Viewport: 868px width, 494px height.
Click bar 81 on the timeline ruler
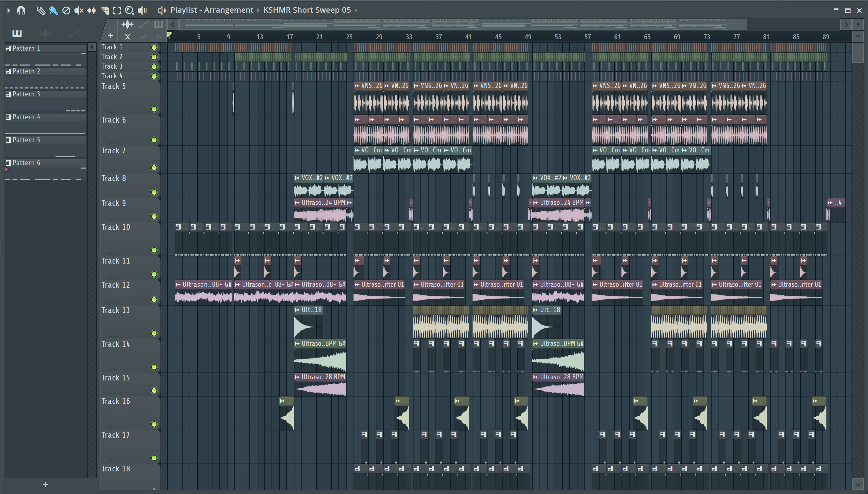[x=766, y=37]
